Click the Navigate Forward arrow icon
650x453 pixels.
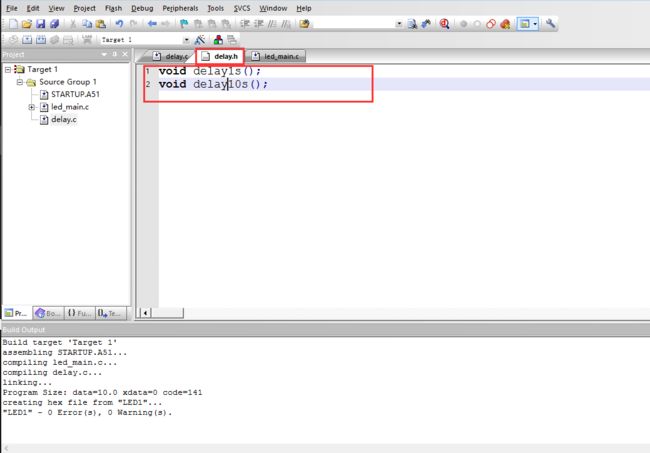point(165,24)
